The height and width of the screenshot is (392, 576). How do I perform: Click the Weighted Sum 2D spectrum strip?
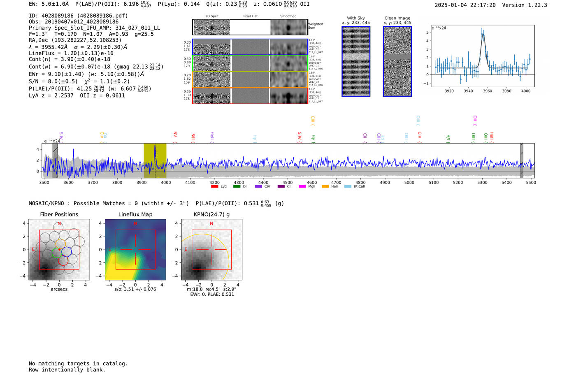250,27
